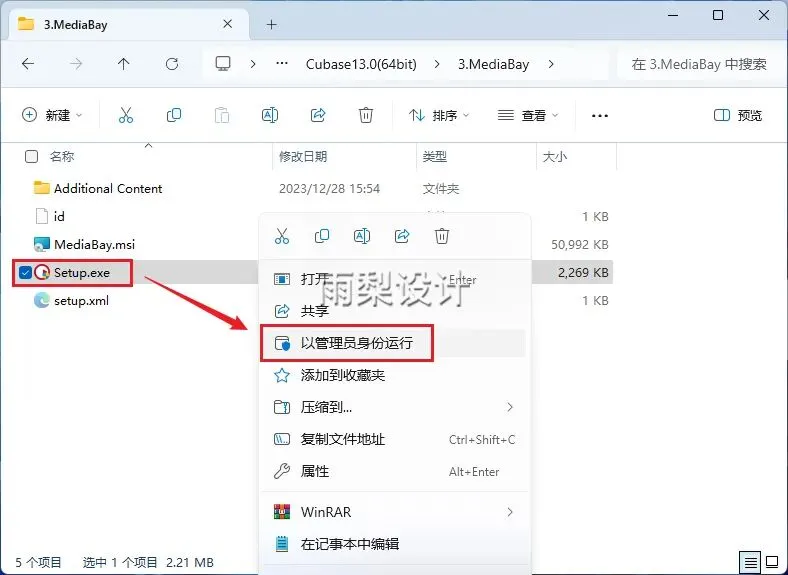Click the Delete icon in the context menu
The width and height of the screenshot is (788, 575).
tap(442, 236)
